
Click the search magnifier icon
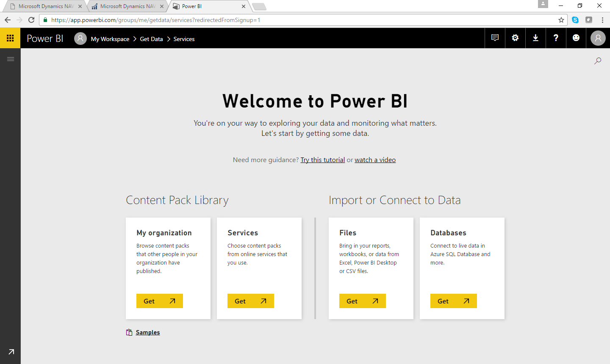pos(598,61)
